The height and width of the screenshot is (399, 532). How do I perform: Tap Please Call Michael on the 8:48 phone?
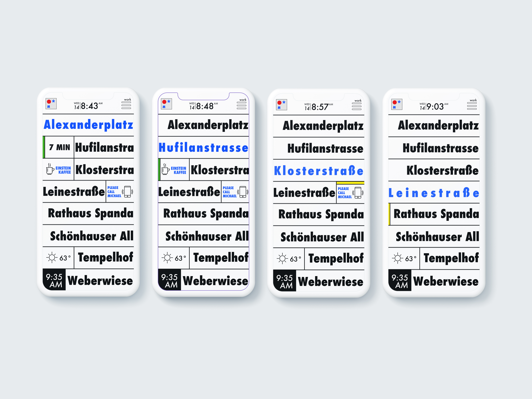229,192
